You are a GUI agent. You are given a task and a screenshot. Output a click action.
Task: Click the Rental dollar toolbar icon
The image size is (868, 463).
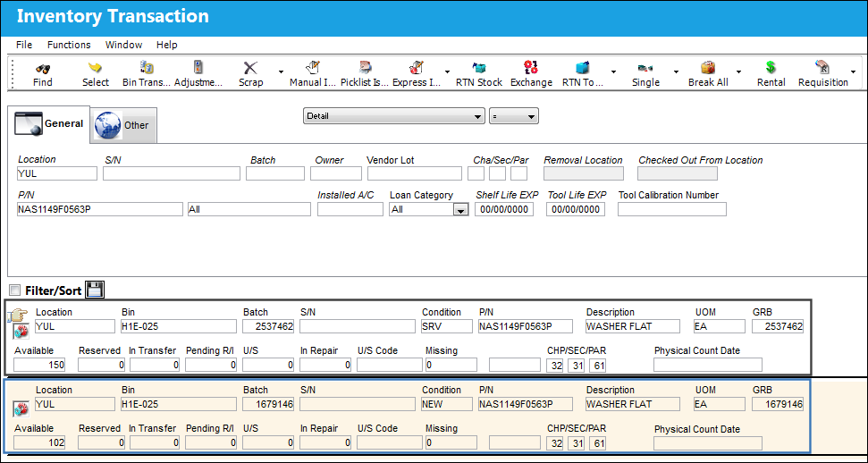click(x=771, y=68)
